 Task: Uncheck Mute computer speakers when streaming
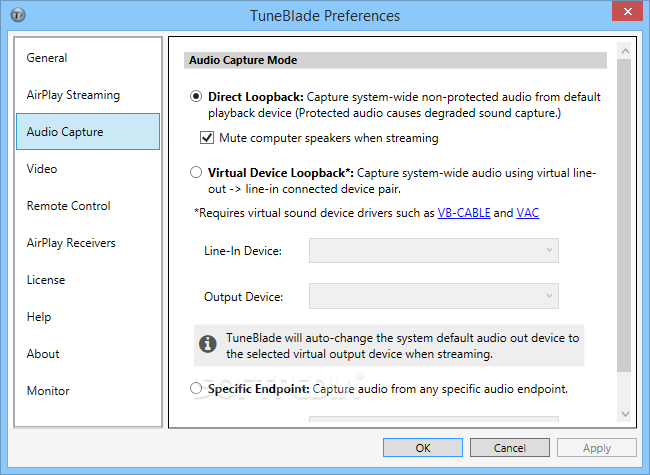click(x=207, y=138)
